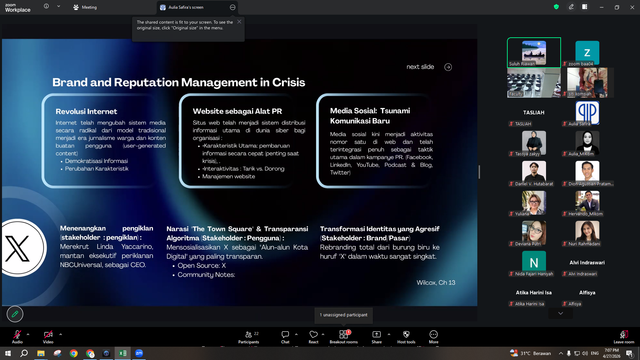Viewport: 640px width, 360px height.
Task: Show more participants with down chevron
Action: 560,313
